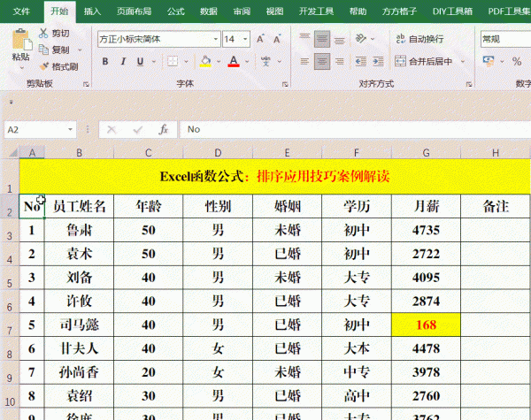
Task: Apply fill color with paint bucket icon
Action: [x=205, y=61]
